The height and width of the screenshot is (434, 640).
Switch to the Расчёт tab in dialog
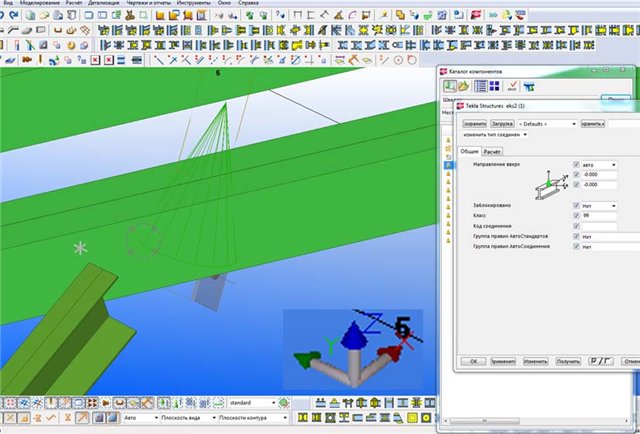(492, 151)
